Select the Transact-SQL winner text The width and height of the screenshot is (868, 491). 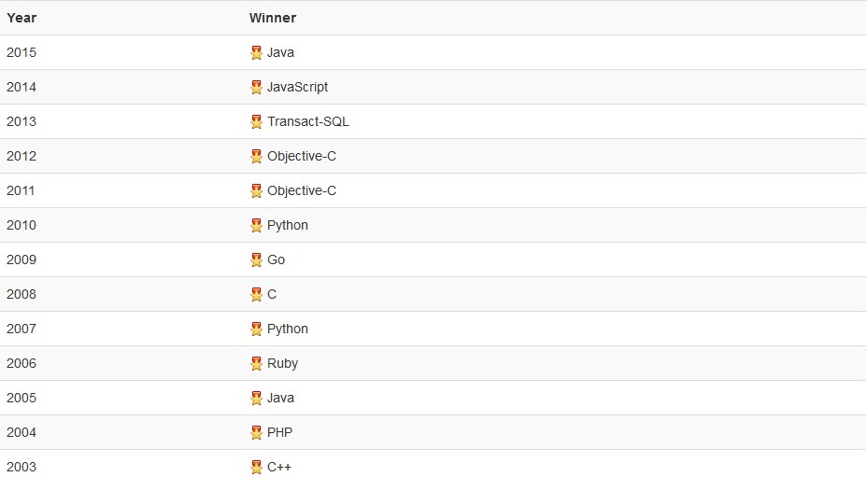(308, 121)
